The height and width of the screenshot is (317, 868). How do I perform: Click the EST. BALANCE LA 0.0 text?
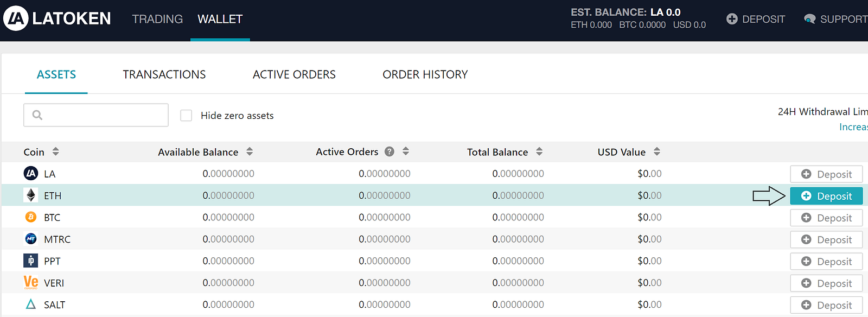pyautogui.click(x=626, y=12)
